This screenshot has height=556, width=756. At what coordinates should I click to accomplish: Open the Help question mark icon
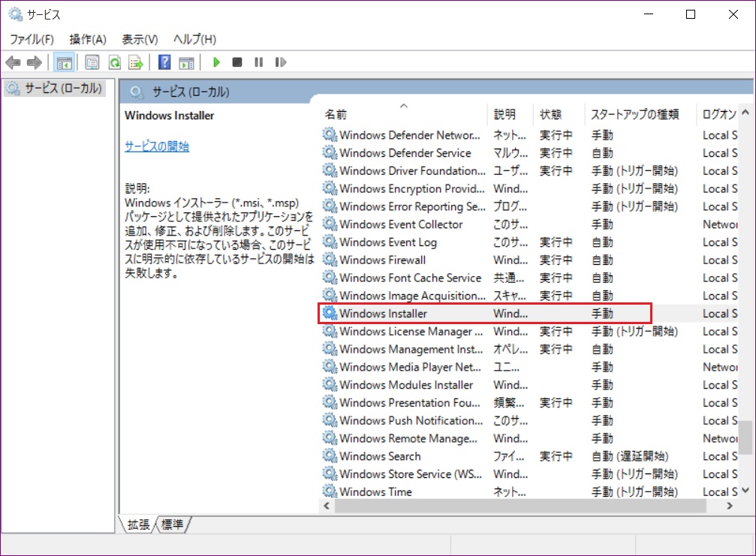coord(164,62)
